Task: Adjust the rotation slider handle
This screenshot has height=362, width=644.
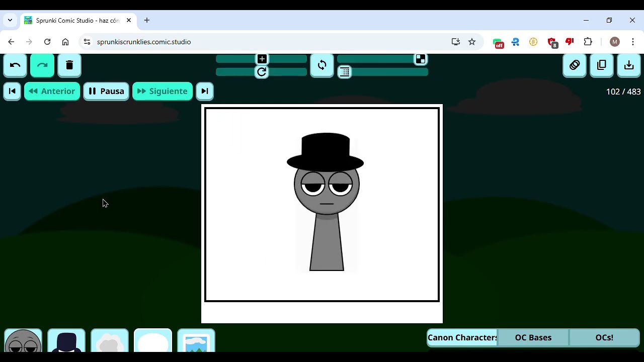Action: pyautogui.click(x=262, y=72)
